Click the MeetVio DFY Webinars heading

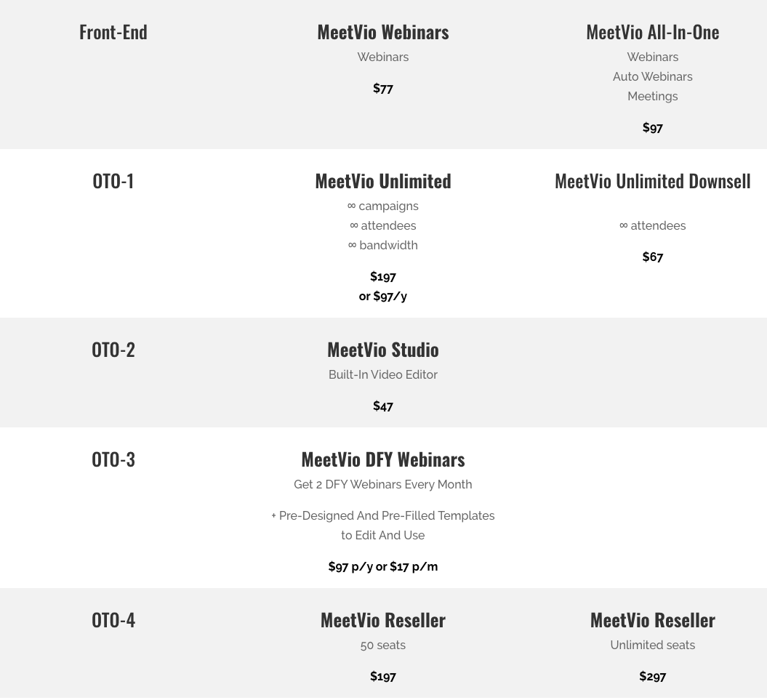382,459
